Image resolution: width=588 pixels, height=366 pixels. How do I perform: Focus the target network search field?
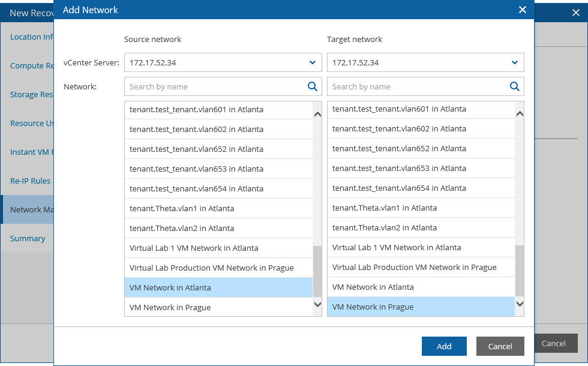coord(418,86)
